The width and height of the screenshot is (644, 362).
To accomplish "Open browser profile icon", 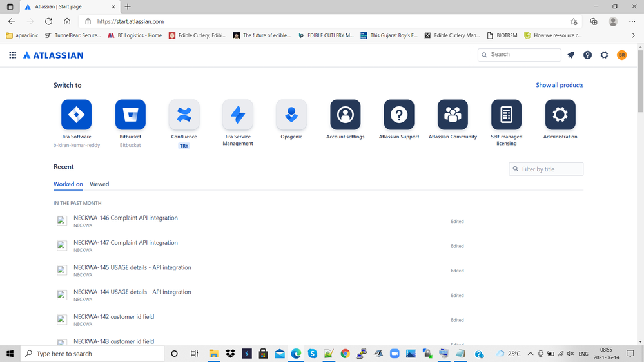I will [613, 21].
